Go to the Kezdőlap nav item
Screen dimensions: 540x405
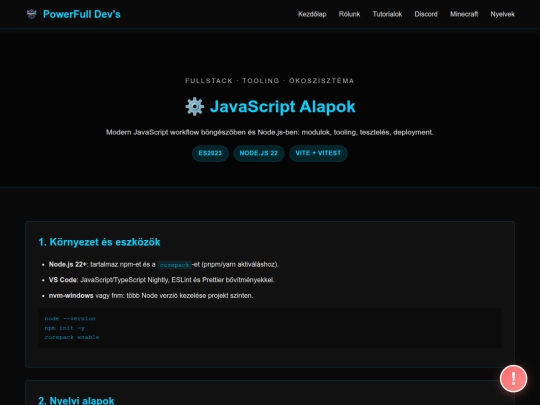click(x=312, y=14)
